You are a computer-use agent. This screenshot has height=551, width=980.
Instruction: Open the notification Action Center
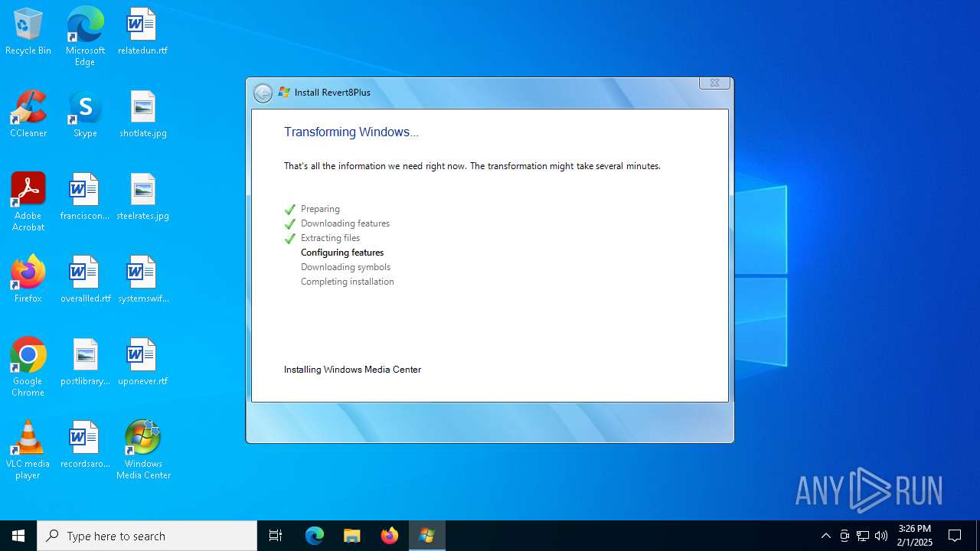click(x=955, y=536)
